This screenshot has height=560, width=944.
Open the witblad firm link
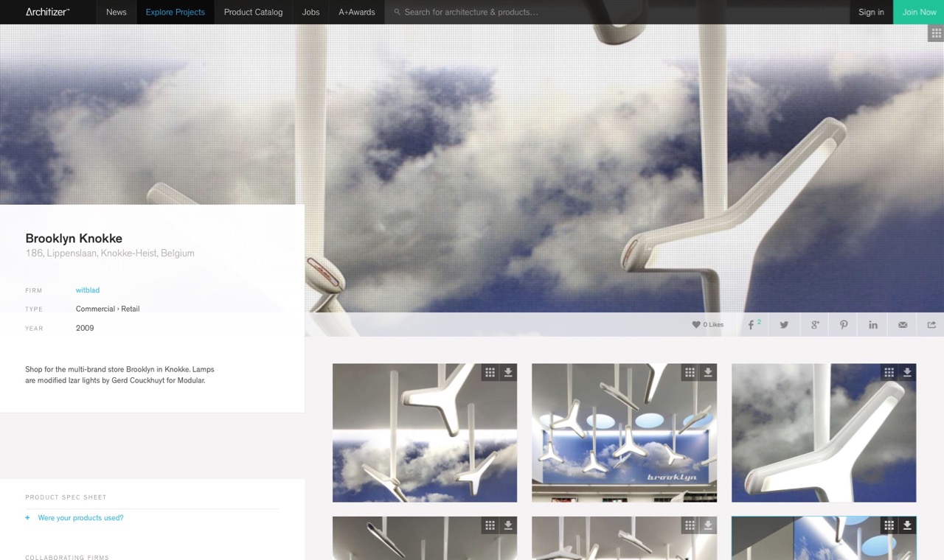88,290
